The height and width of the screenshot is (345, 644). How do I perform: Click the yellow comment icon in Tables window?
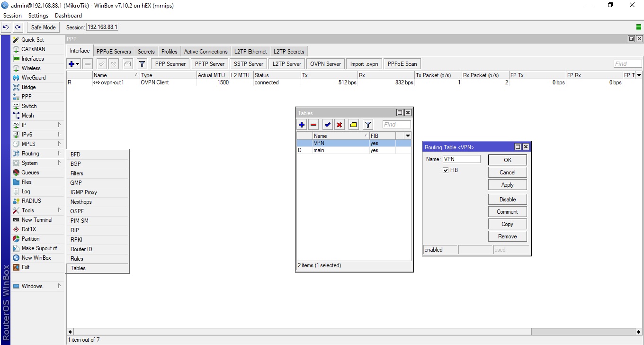point(353,125)
